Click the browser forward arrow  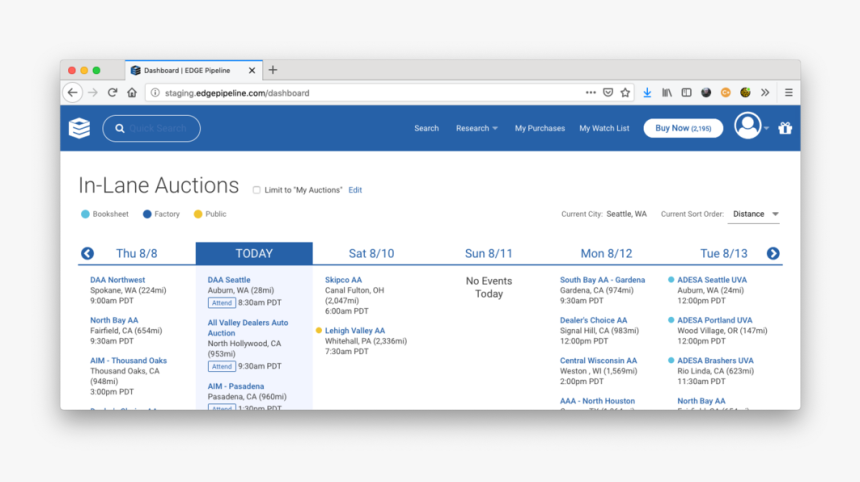pyautogui.click(x=93, y=93)
